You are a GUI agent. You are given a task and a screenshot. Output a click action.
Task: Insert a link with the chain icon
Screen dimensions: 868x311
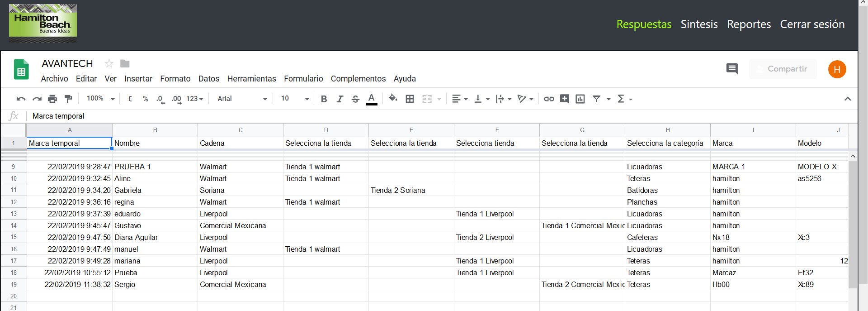click(549, 99)
